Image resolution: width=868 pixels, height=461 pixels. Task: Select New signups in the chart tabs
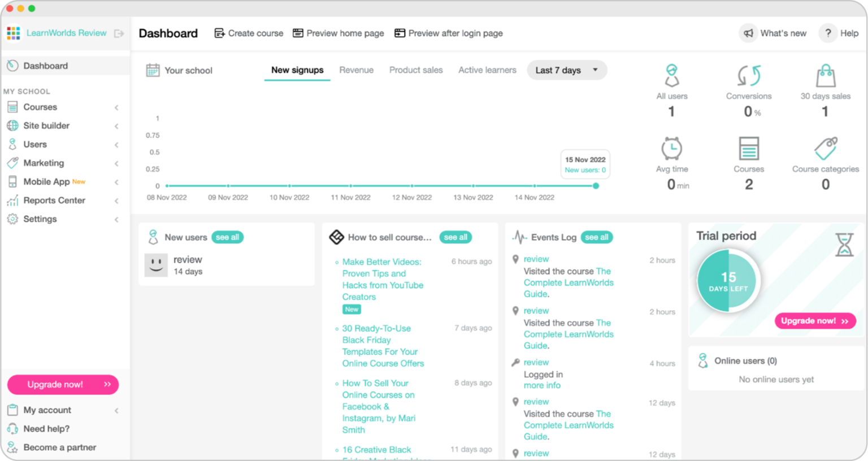[297, 69]
